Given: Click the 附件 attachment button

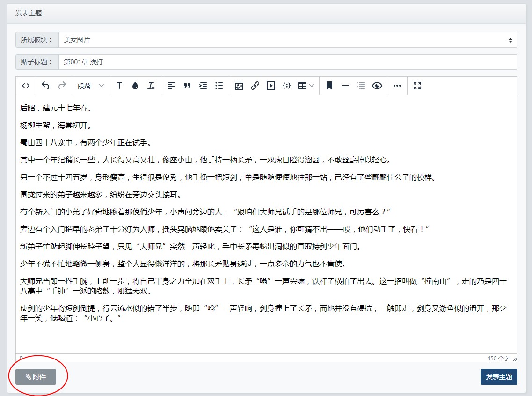Looking at the screenshot, I should [36, 377].
